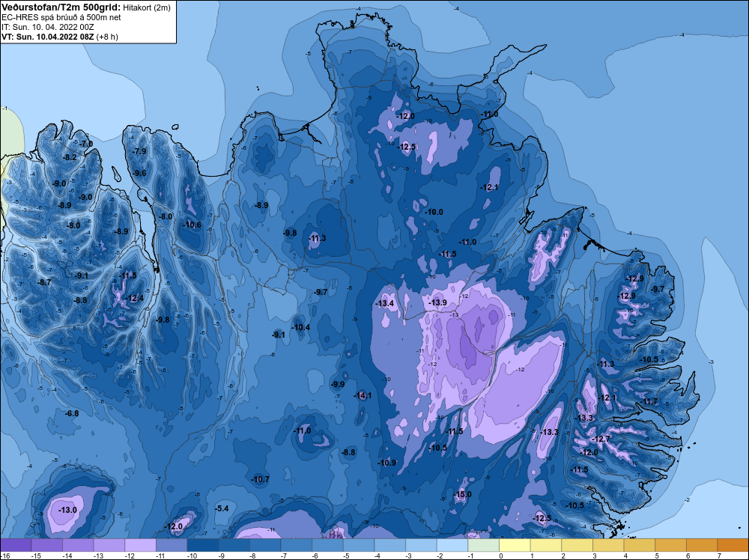The image size is (749, 560).
Task: Click the 'IT: Sun. 10. 04. 2022 00Z' line
Action: pos(48,27)
